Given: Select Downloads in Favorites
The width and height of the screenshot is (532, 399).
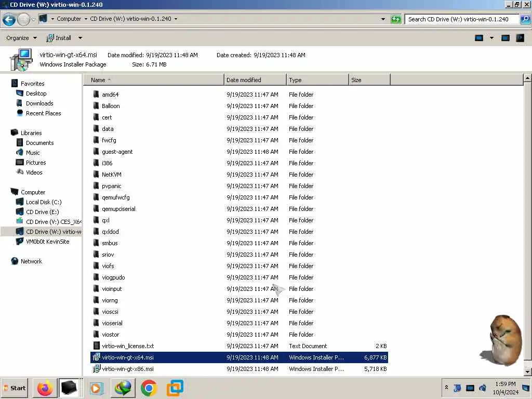Looking at the screenshot, I should click(39, 103).
